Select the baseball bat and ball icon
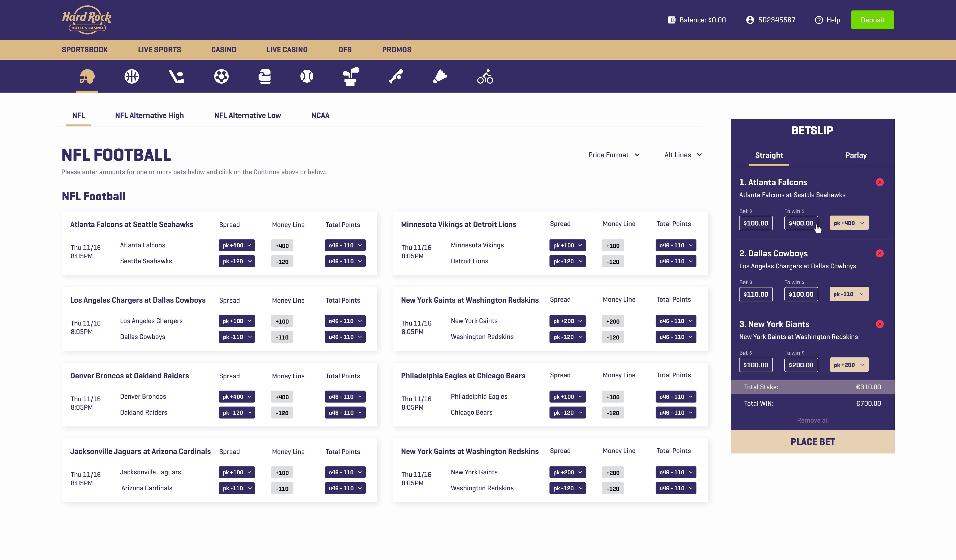 [x=396, y=77]
